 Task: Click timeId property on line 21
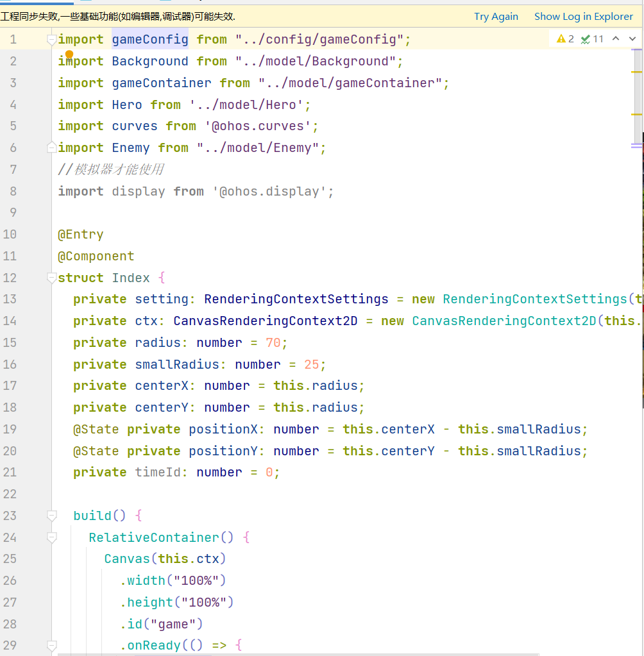158,473
